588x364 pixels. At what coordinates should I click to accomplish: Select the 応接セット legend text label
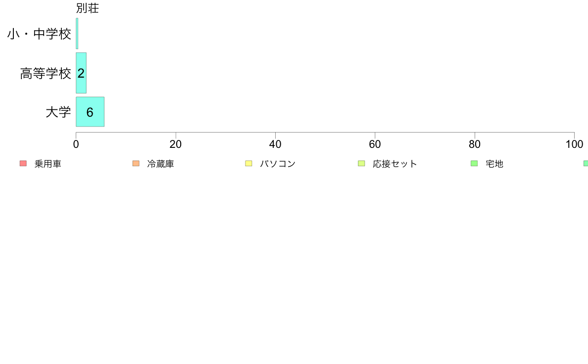[395, 164]
